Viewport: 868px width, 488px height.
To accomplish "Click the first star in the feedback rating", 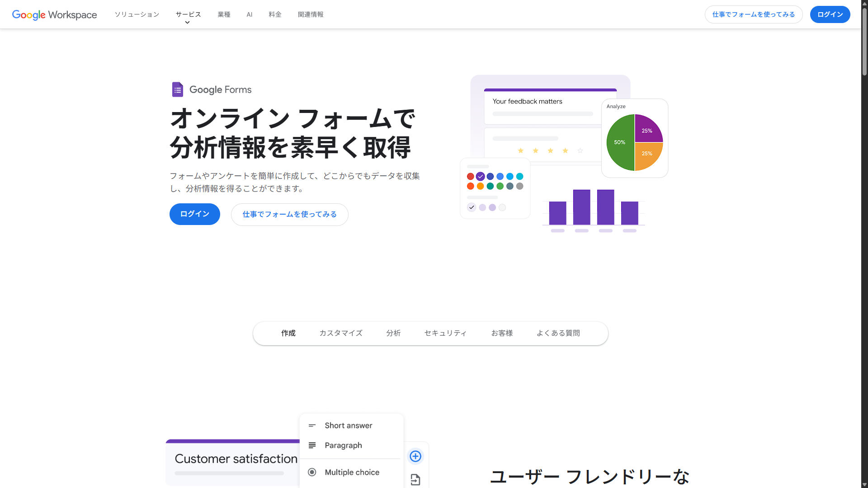I will click(x=521, y=150).
